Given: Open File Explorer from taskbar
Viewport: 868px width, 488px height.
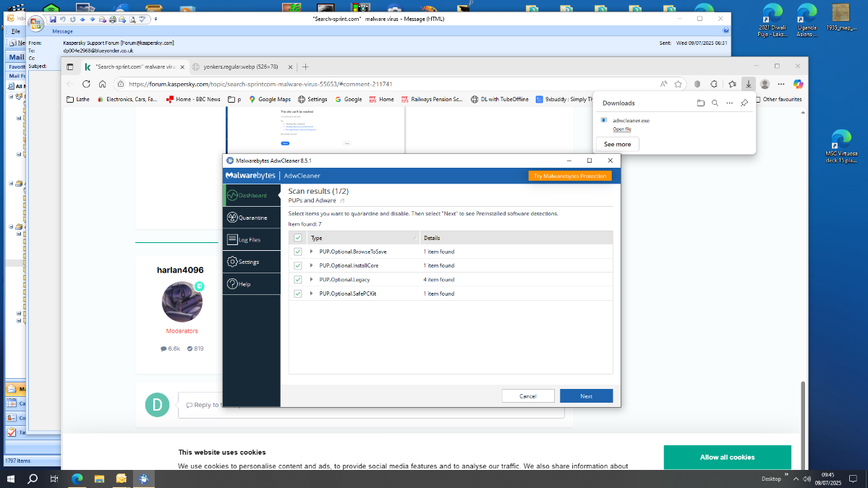Looking at the screenshot, I should 99,479.
